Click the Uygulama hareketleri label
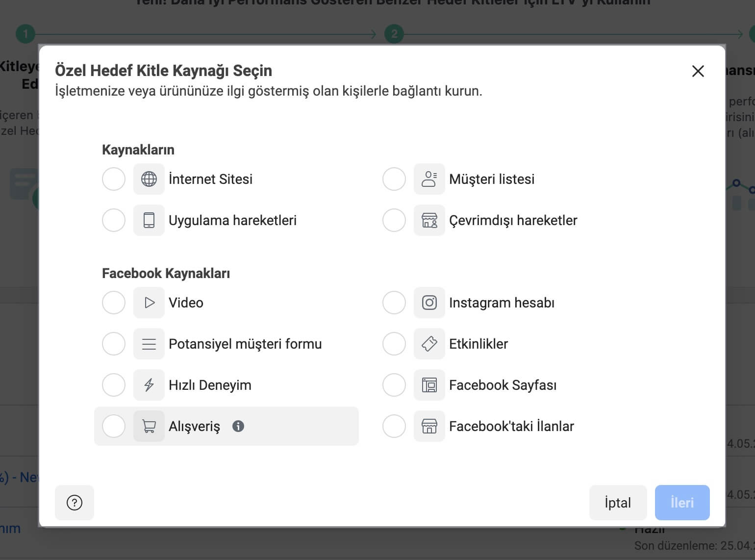Image resolution: width=755 pixels, height=560 pixels. click(233, 220)
